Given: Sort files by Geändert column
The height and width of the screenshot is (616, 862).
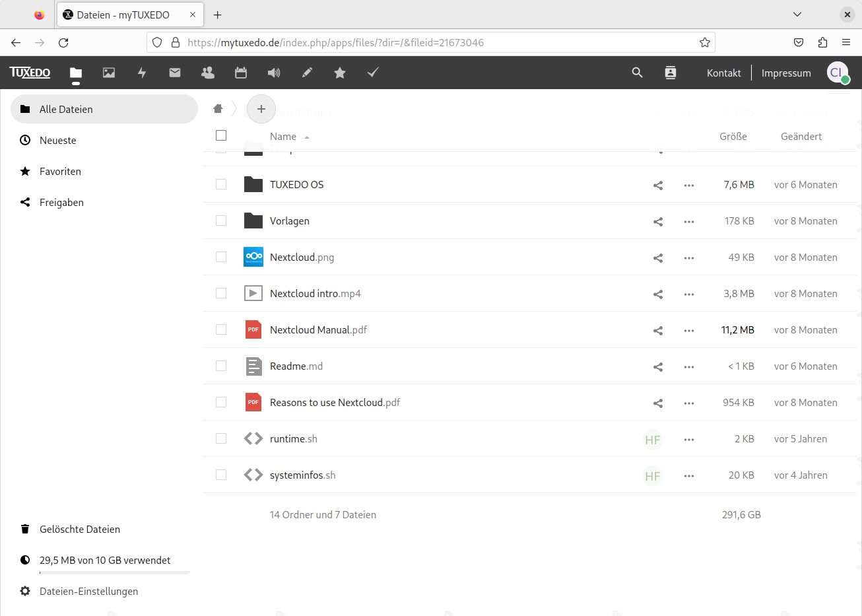Looking at the screenshot, I should point(801,137).
